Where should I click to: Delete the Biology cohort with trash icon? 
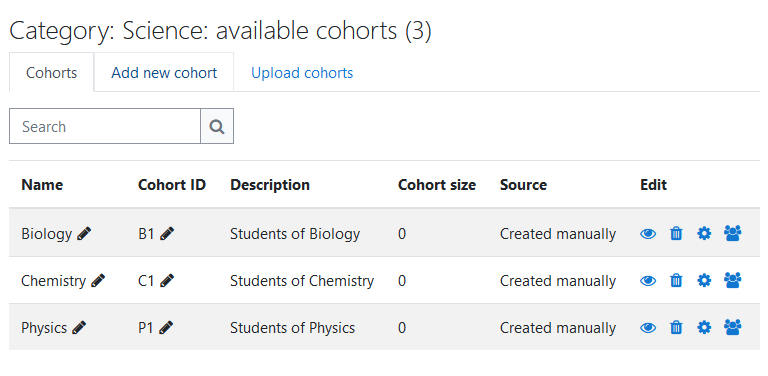[x=676, y=234]
